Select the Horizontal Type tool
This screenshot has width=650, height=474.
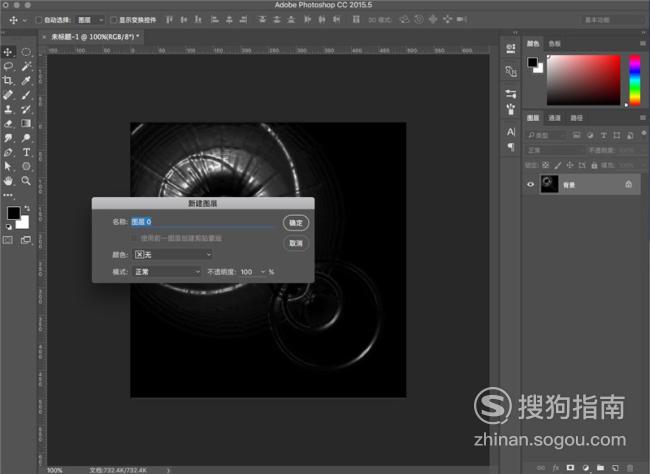point(26,152)
